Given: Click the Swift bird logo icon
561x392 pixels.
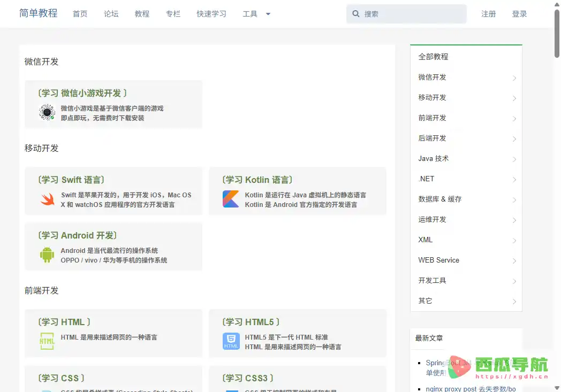Looking at the screenshot, I should (x=47, y=199).
